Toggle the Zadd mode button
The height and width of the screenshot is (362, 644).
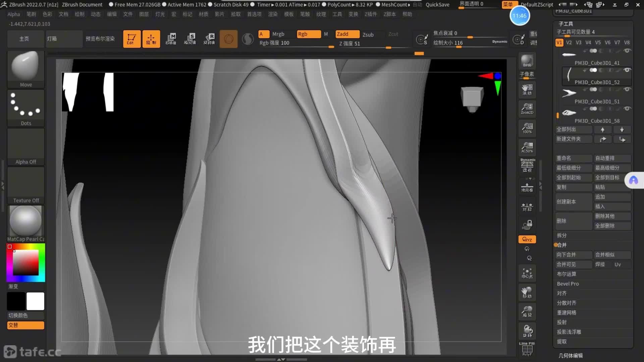(x=347, y=34)
